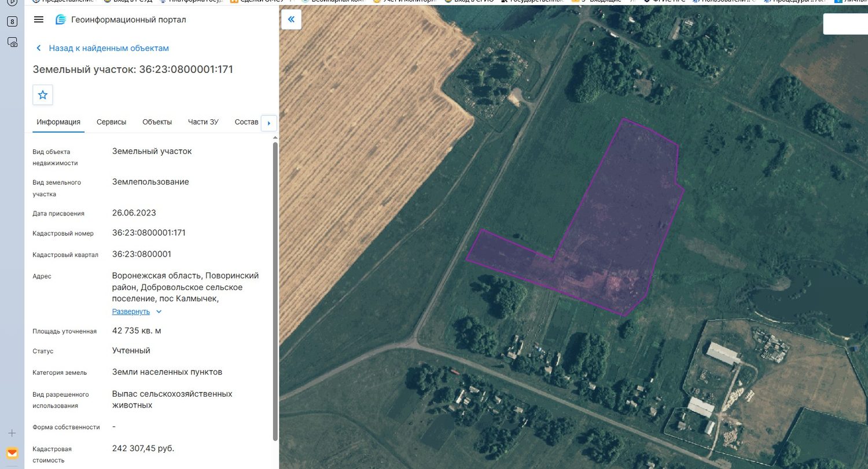Go back via Назад к найденным объектам
This screenshot has height=469, width=868.
pyautogui.click(x=102, y=48)
